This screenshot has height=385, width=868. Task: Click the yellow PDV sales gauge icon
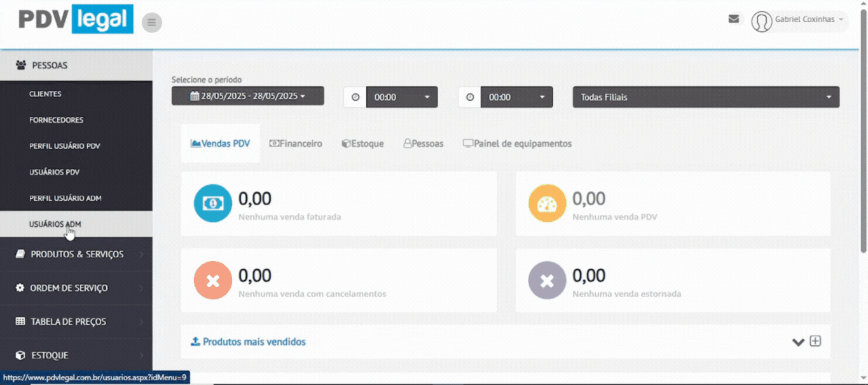[x=547, y=203]
